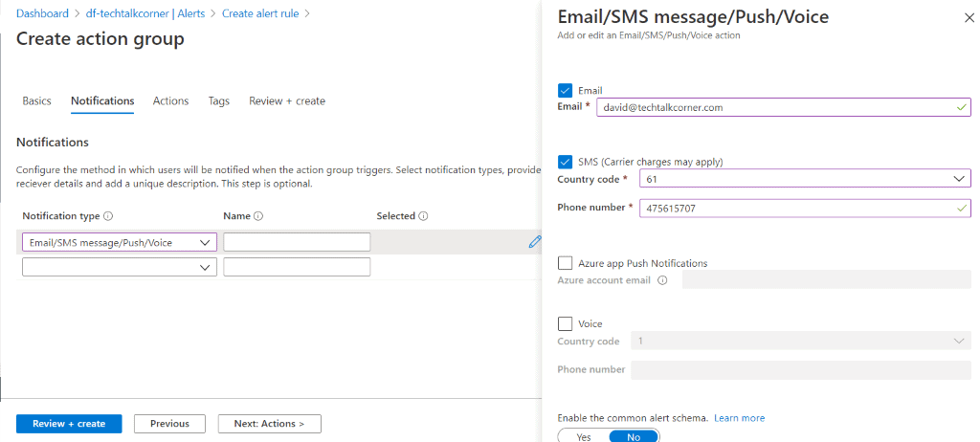Close the Email/SMS message/Push/Voice panel
The height and width of the screenshot is (442, 980).
point(969,18)
